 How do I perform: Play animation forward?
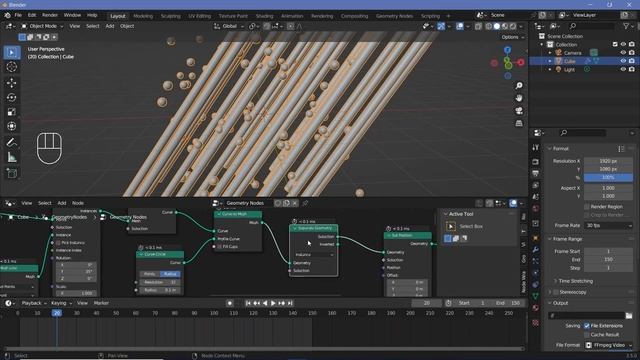pyautogui.click(x=273, y=303)
